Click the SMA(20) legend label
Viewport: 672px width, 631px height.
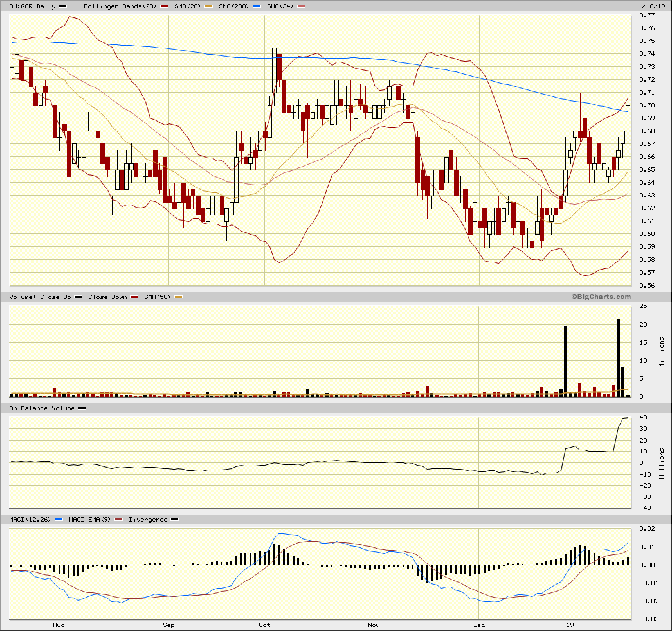coord(187,6)
